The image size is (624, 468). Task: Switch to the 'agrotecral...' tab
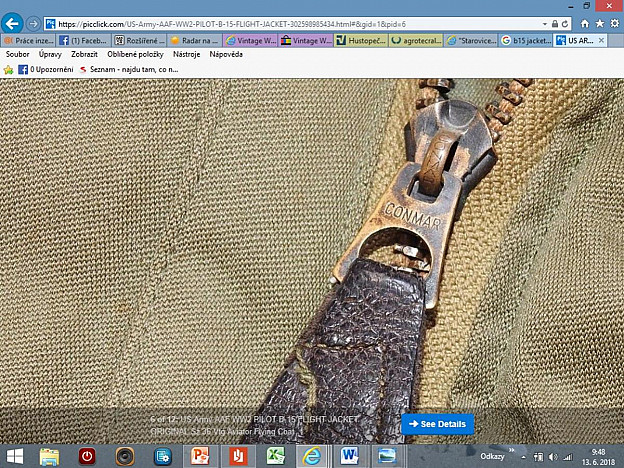[x=416, y=41]
